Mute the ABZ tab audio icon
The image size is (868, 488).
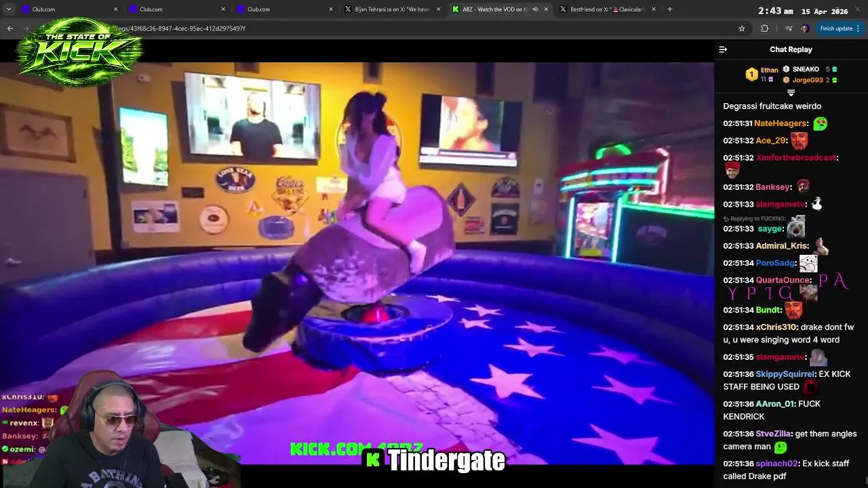point(535,9)
